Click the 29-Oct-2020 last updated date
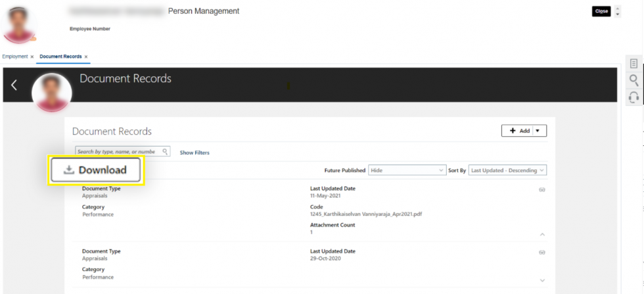644x294 pixels. point(325,258)
